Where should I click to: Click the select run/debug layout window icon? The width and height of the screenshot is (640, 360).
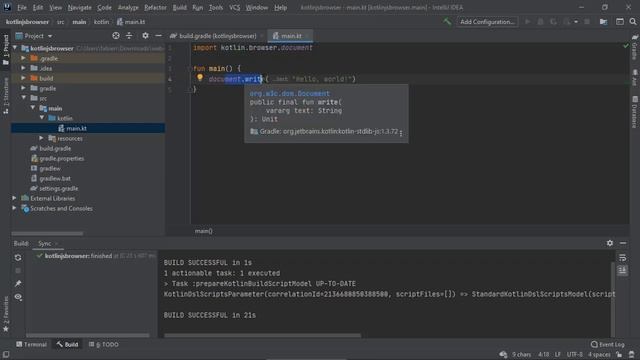pyautogui.click(x=620, y=22)
